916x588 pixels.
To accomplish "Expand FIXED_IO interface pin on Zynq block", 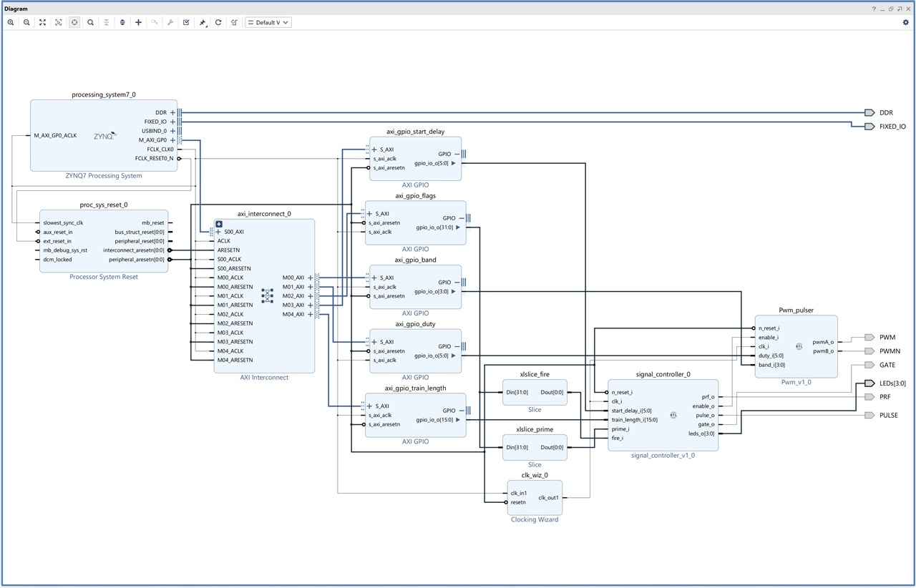I will (x=172, y=122).
